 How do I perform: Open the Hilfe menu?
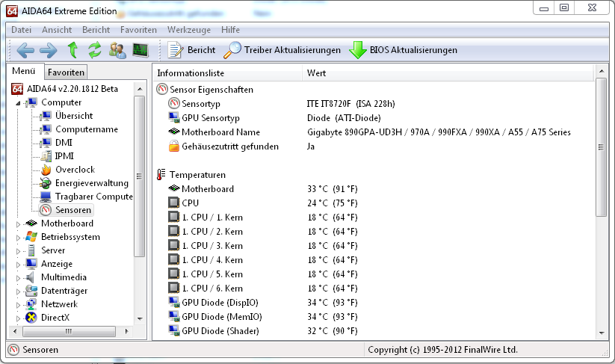tap(230, 30)
